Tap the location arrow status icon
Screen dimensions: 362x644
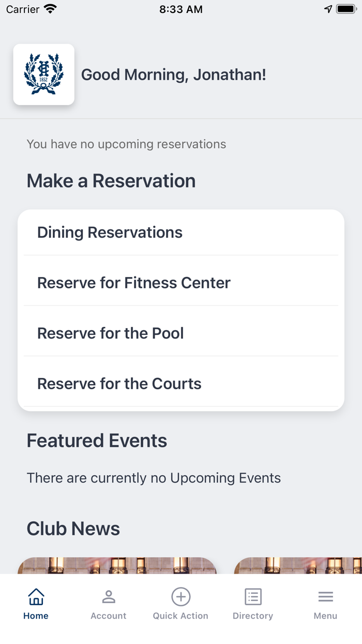coord(328,9)
